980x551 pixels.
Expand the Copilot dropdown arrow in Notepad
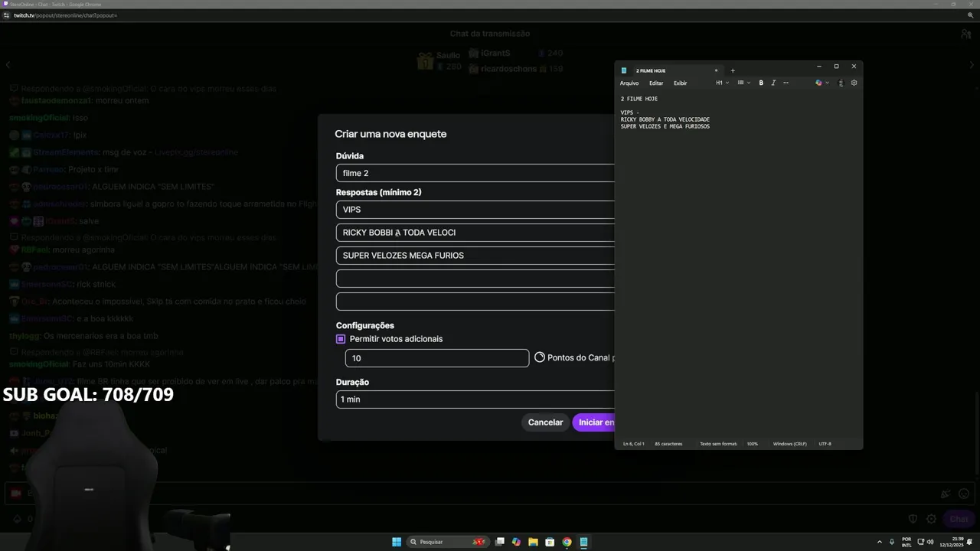[827, 83]
